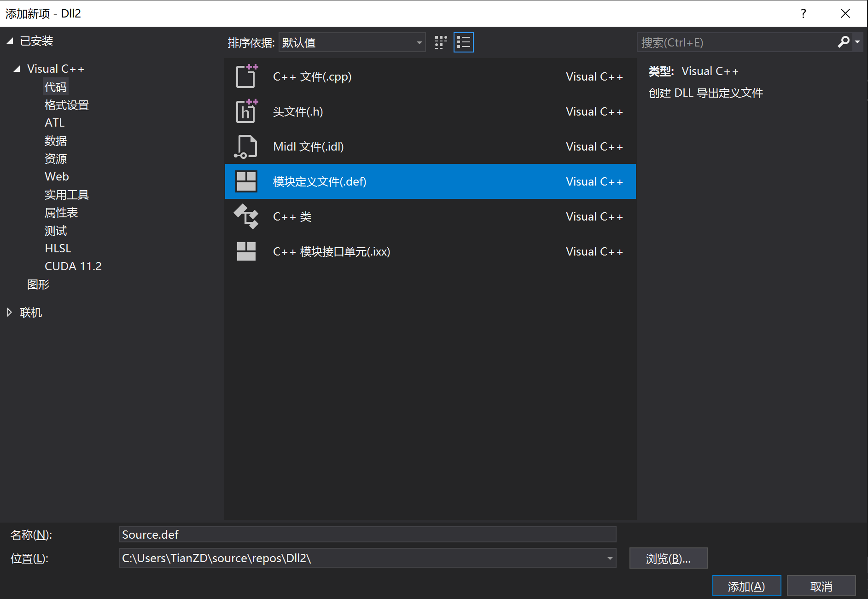Switch to small icons grid view
Screen dimensions: 868x599
click(441, 42)
